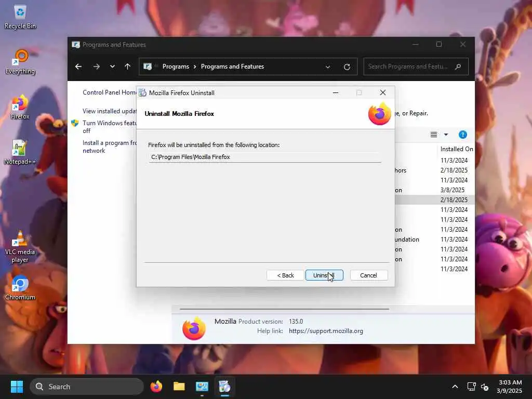Click the Firefox logo in uninstall dialog header

point(380,114)
